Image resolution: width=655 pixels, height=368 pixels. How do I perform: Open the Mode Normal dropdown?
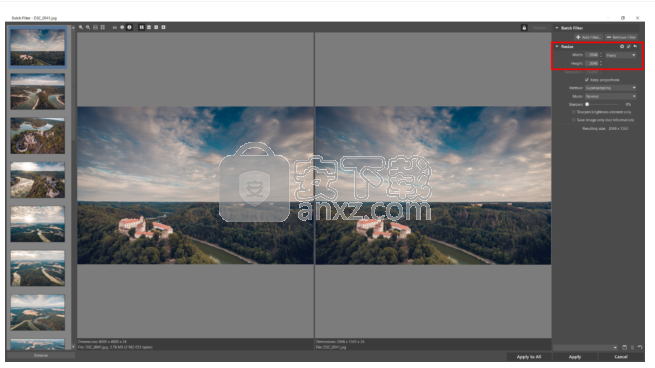610,96
